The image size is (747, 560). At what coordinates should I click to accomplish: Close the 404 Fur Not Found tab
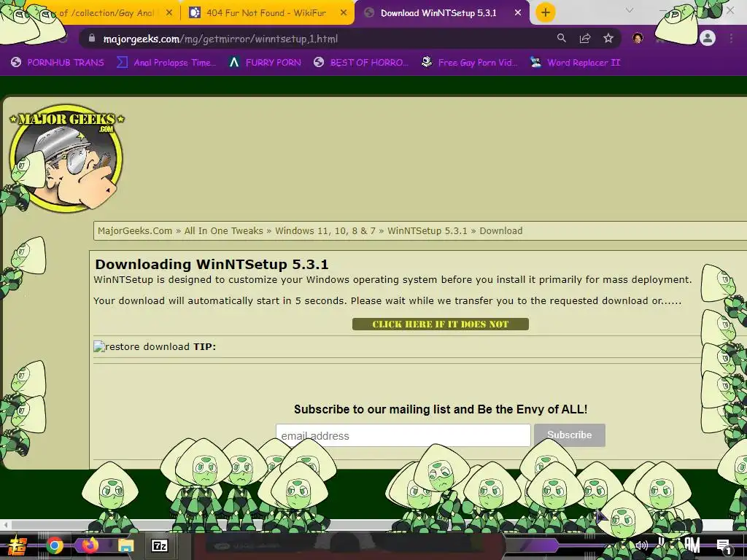point(344,13)
